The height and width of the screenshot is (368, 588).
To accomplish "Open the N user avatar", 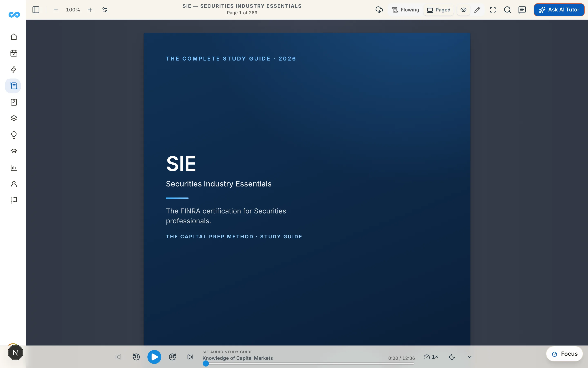I will [15, 353].
